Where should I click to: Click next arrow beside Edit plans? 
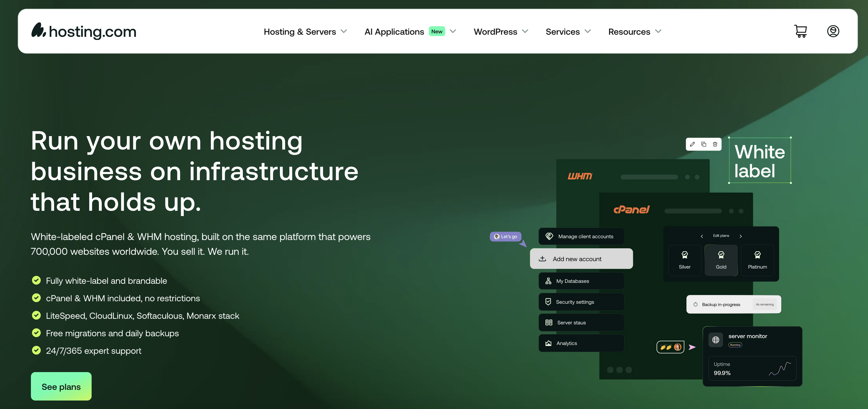coord(740,236)
